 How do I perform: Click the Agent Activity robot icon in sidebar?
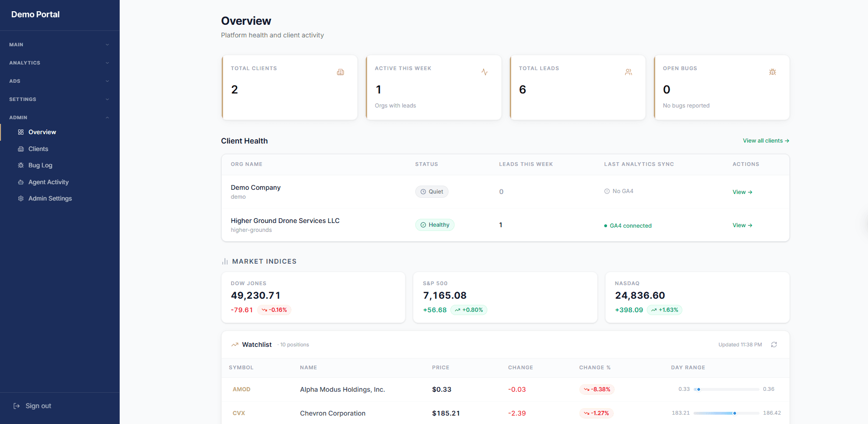tap(21, 182)
